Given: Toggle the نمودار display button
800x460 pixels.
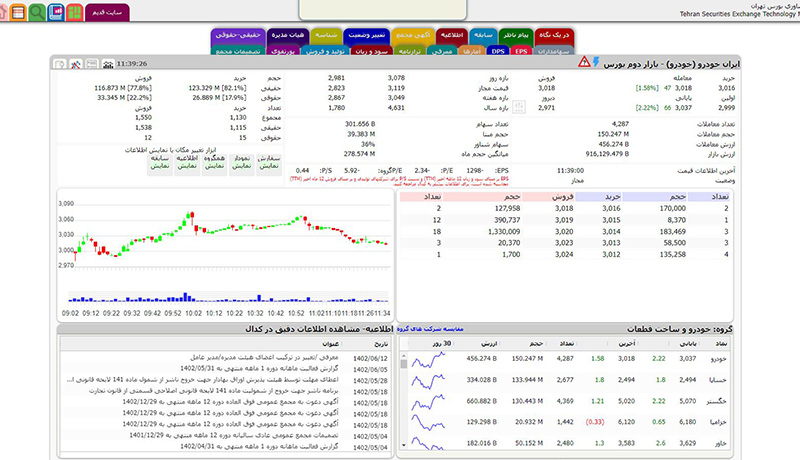Looking at the screenshot, I should (x=241, y=165).
